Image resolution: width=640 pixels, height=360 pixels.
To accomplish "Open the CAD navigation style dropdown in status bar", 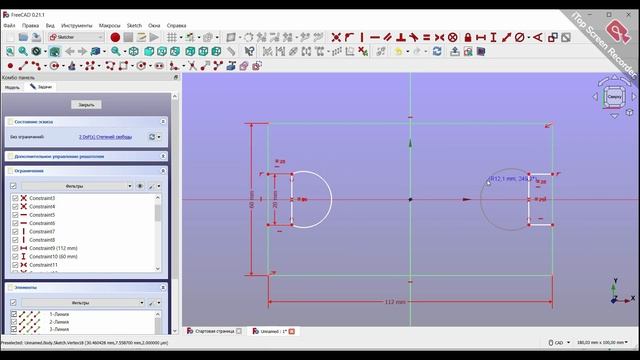I will (x=560, y=342).
